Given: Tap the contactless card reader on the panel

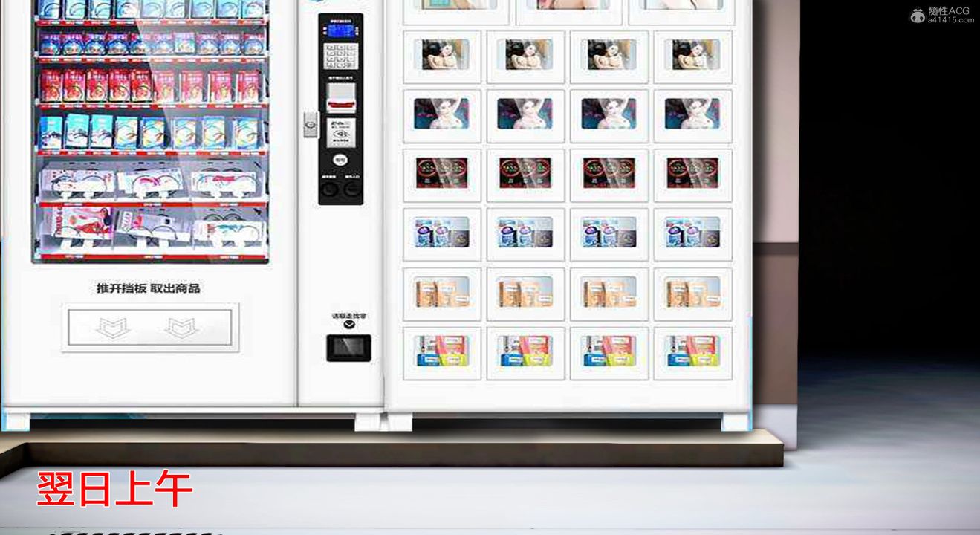Looking at the screenshot, I should [x=341, y=132].
